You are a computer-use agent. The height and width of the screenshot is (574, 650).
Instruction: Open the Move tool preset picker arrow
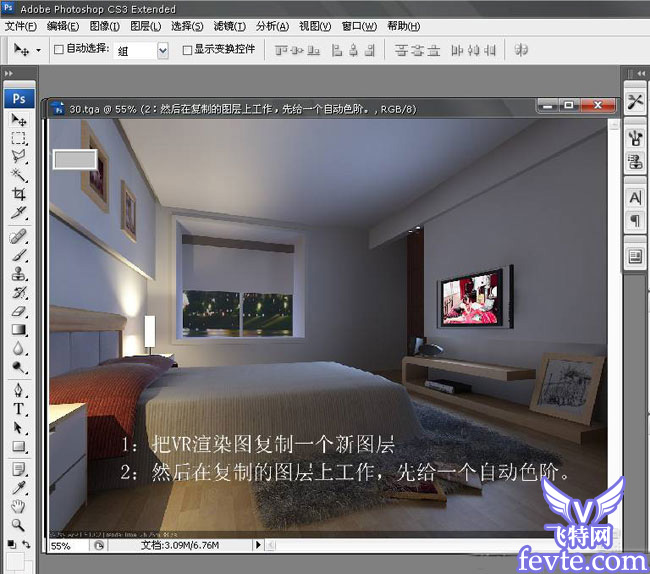(x=39, y=50)
